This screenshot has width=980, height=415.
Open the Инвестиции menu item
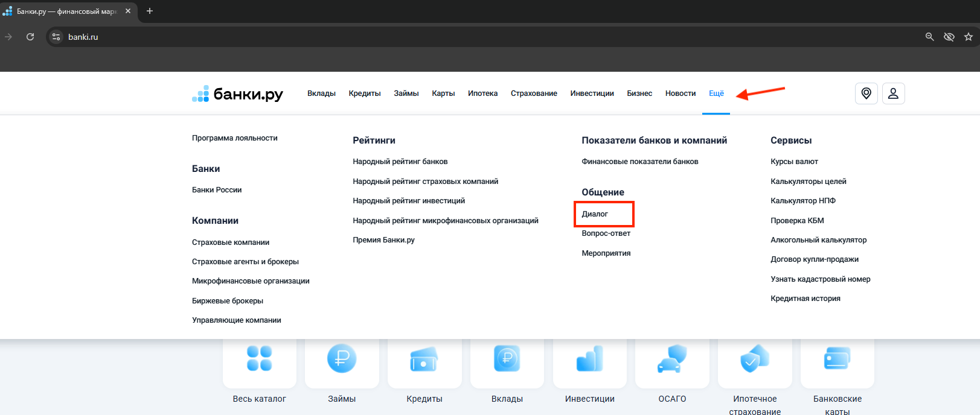(592, 93)
